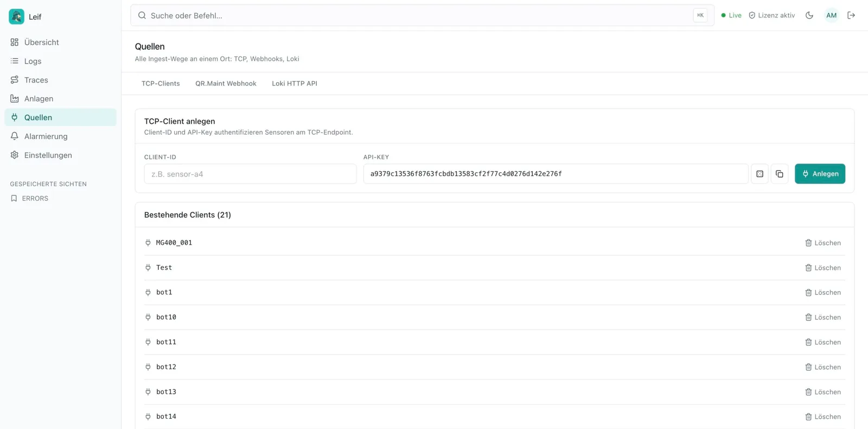Delete the bot11 client
Image resolution: width=868 pixels, height=429 pixels.
point(823,342)
